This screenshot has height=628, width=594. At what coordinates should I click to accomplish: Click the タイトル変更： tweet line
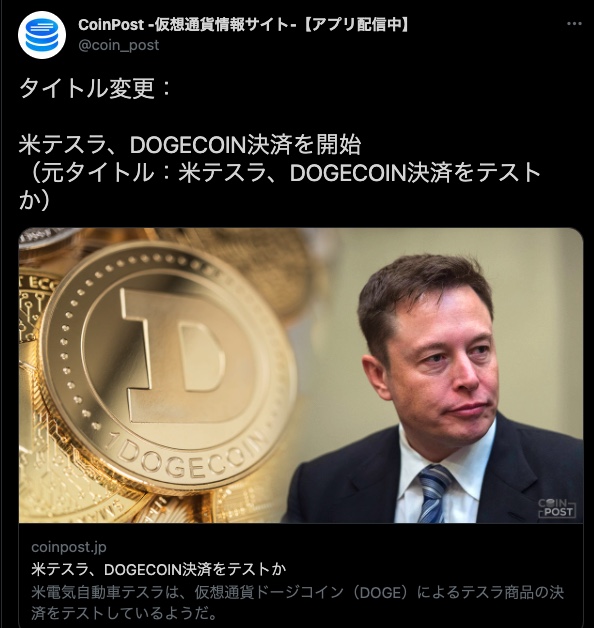[x=95, y=88]
